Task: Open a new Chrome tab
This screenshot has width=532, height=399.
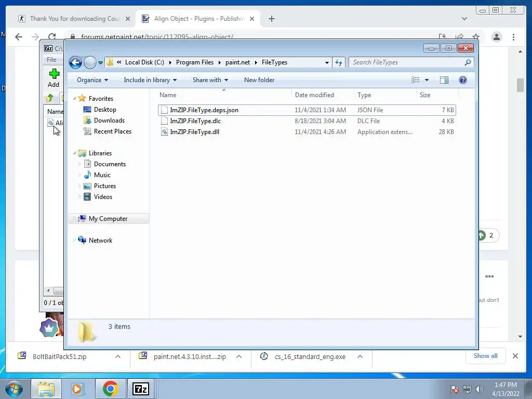Action: coord(271,19)
